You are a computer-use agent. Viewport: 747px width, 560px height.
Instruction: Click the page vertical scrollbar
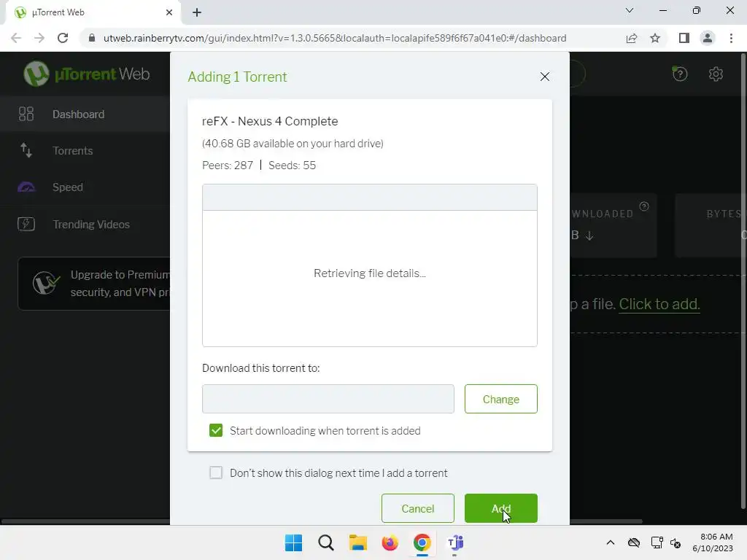(x=743, y=281)
